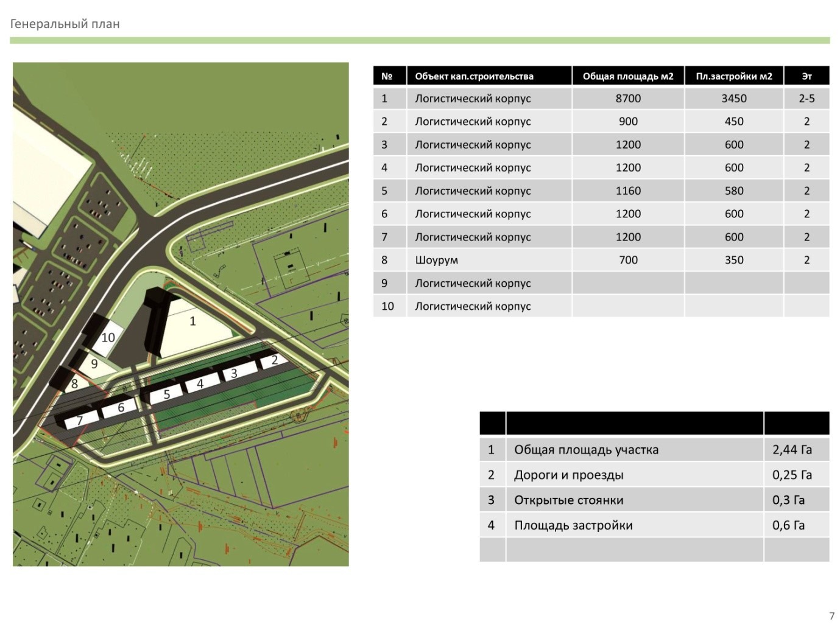Click building label '6' on the site plan
This screenshot has height=630, width=840.
pos(121,407)
